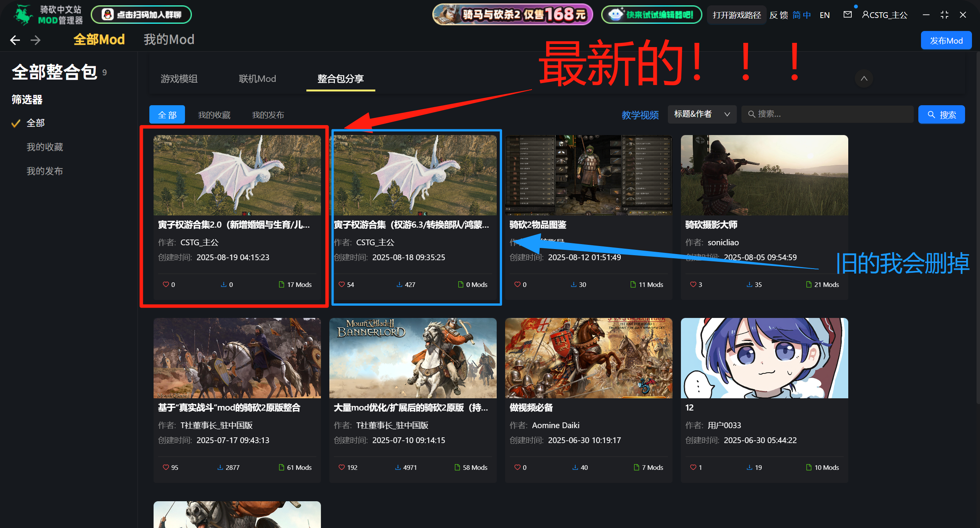Image resolution: width=980 pixels, height=528 pixels.
Task: Click the QQ group scan banner
Action: (141, 15)
